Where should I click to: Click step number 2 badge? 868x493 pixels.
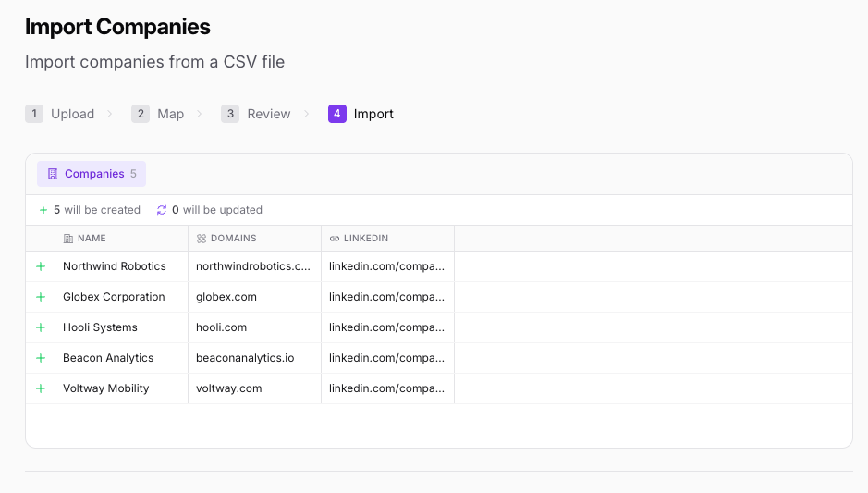141,114
